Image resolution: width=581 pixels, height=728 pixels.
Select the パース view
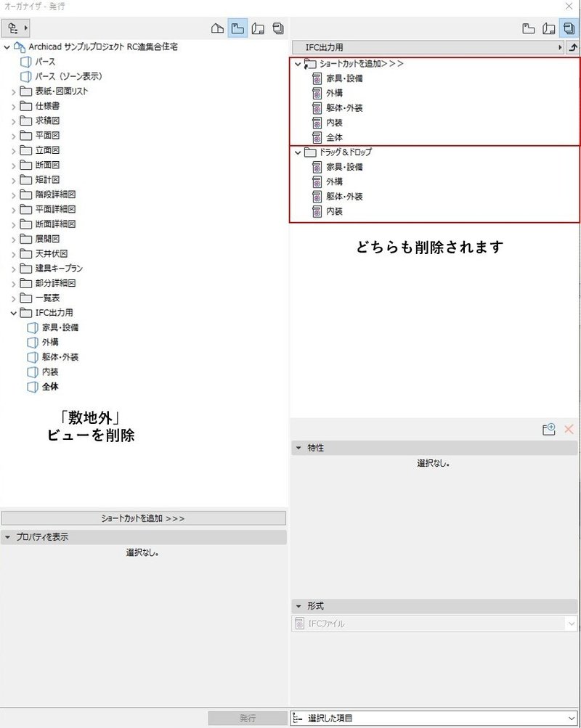click(45, 62)
